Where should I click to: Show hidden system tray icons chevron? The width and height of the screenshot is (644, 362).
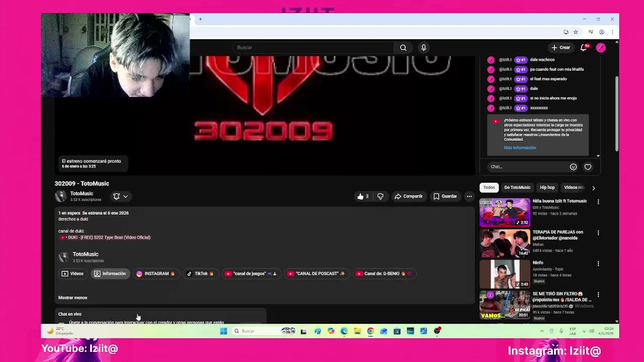[542, 331]
